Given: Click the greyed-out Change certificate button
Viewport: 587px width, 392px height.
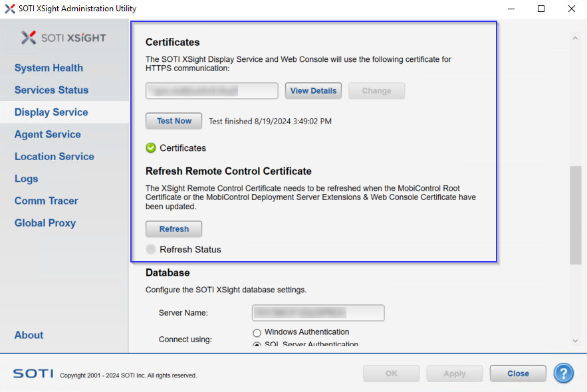Looking at the screenshot, I should point(377,91).
